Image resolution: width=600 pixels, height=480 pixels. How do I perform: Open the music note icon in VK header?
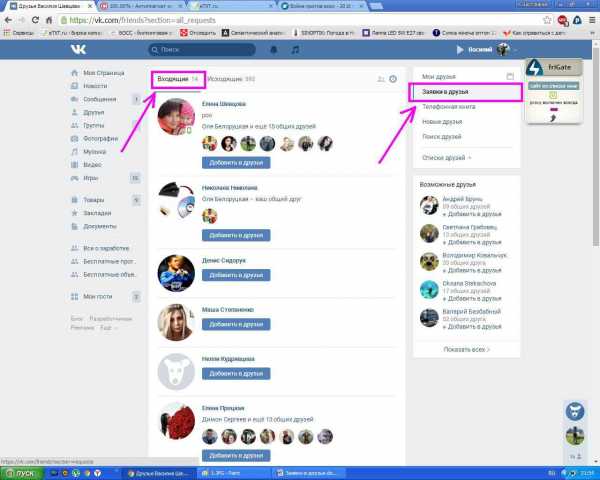295,50
